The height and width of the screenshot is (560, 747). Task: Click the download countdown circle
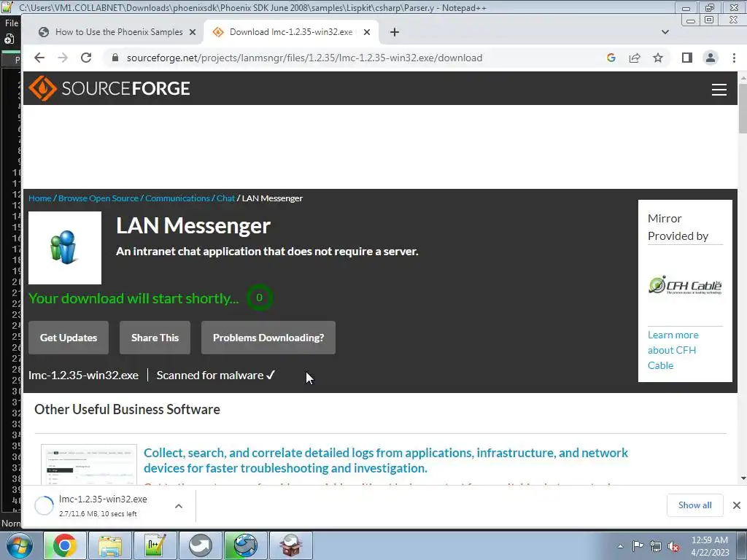click(259, 297)
